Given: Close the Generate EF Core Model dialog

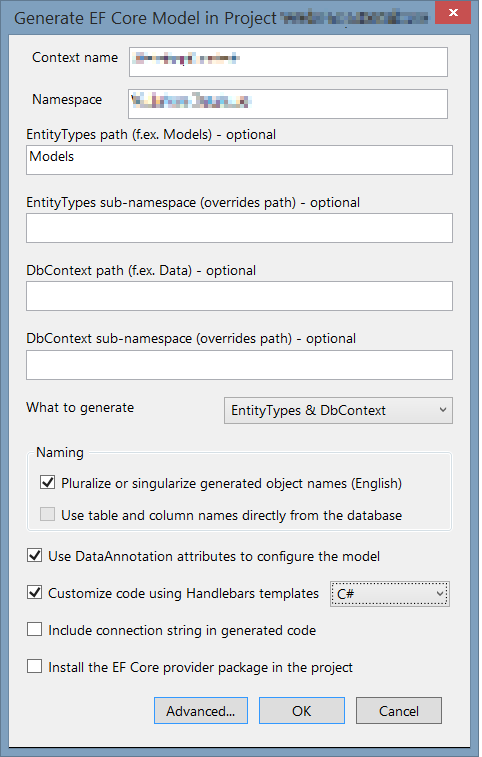Looking at the screenshot, I should pyautogui.click(x=453, y=13).
